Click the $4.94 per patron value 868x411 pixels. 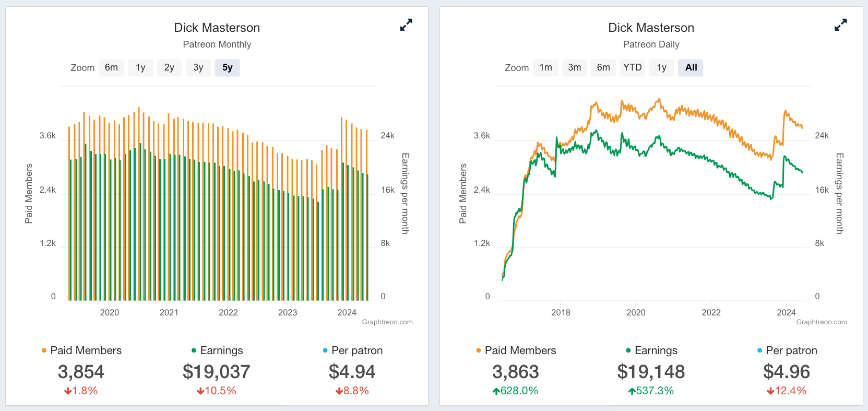352,372
